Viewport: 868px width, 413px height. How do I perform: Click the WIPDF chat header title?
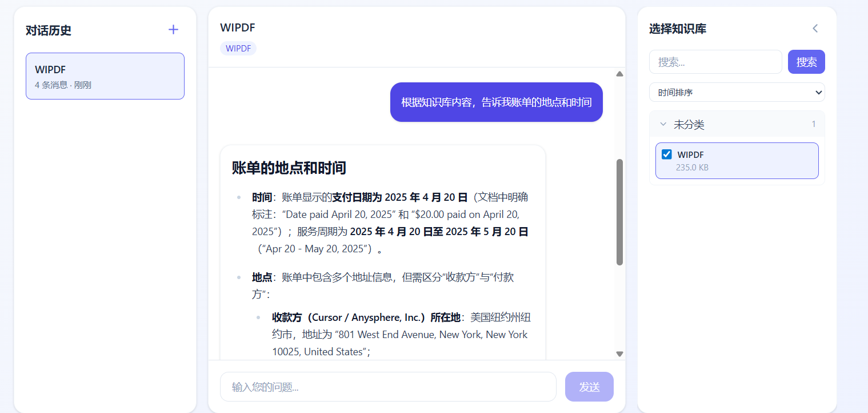point(238,27)
